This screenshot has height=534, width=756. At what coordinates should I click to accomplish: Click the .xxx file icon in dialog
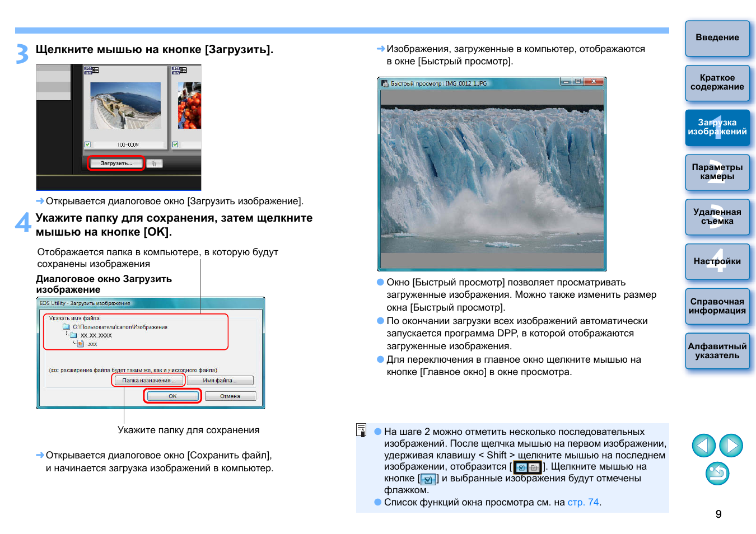pyautogui.click(x=81, y=344)
